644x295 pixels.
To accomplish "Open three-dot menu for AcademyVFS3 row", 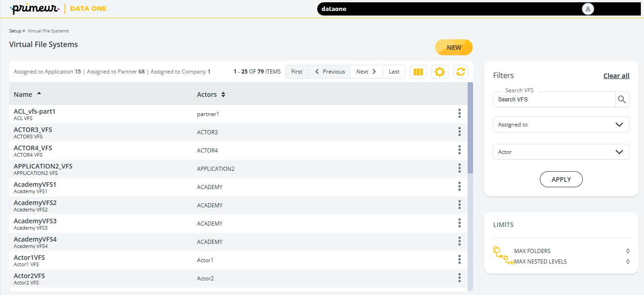I will coord(459,223).
